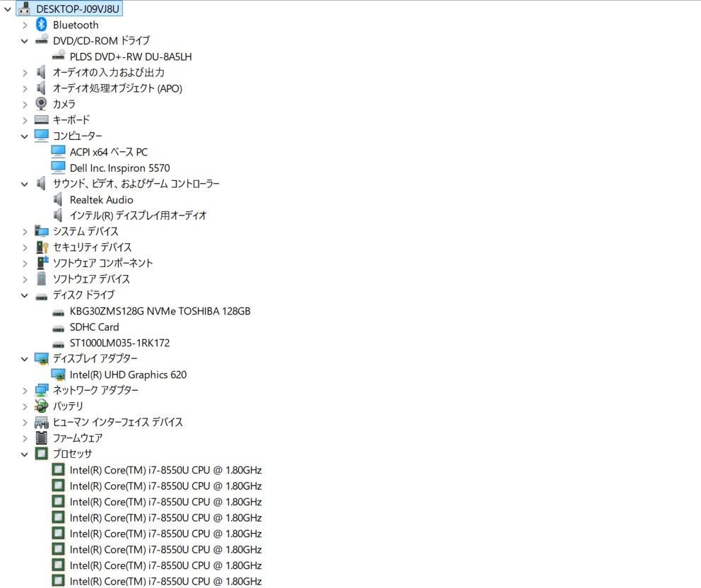Click the Bluetooth device icon
701x588 pixels.
coord(42,25)
